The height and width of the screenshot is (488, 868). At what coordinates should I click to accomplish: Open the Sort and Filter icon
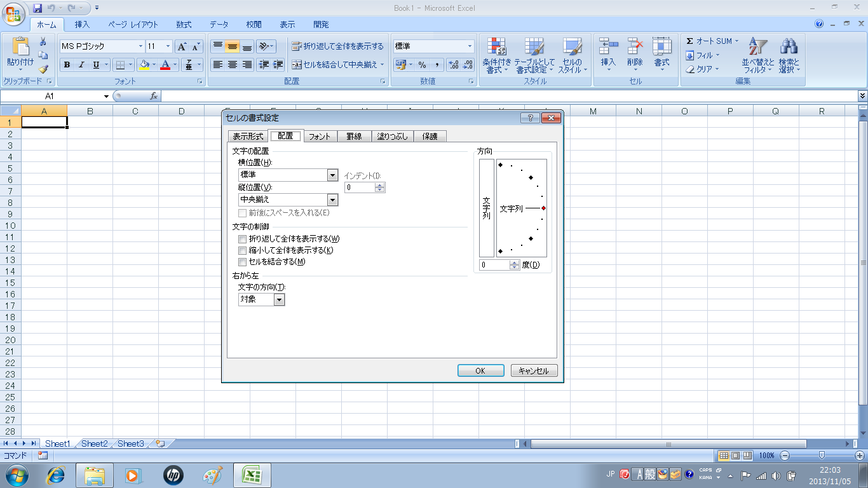(758, 55)
